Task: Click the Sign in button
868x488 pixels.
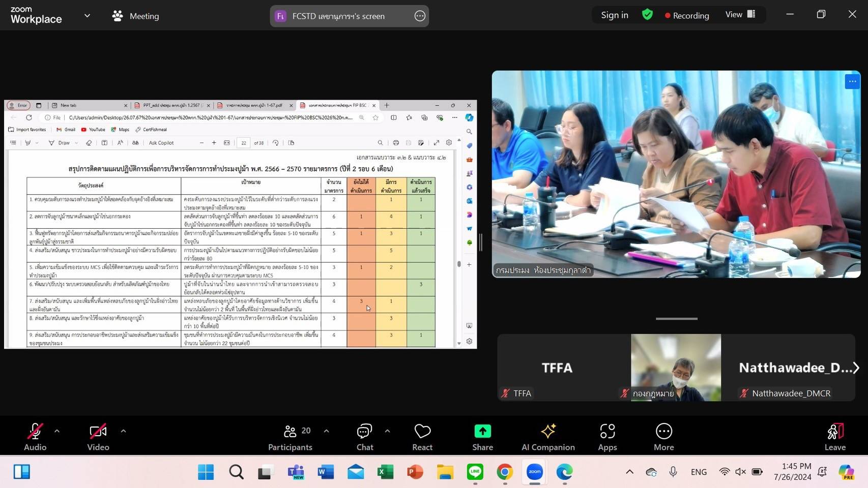Action: pos(614,15)
